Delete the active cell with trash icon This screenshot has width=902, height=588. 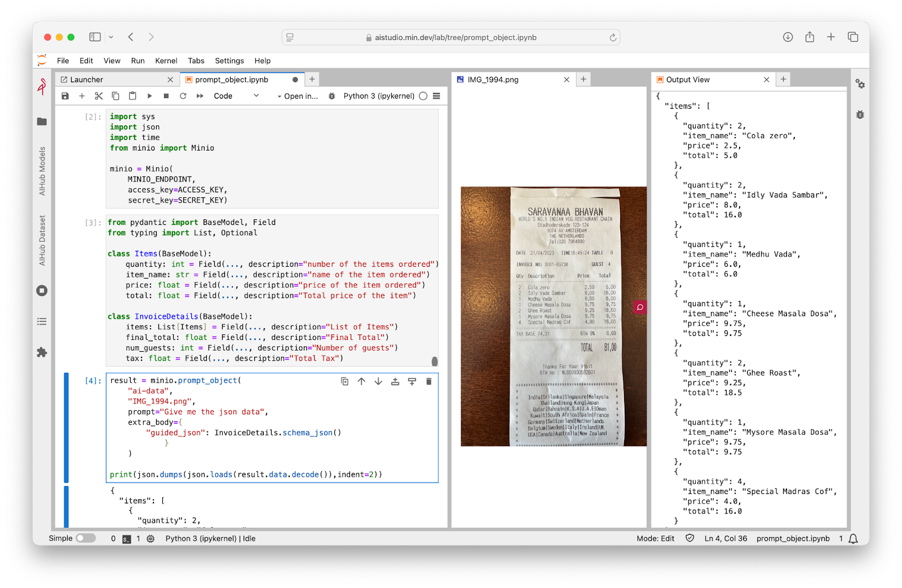click(428, 382)
